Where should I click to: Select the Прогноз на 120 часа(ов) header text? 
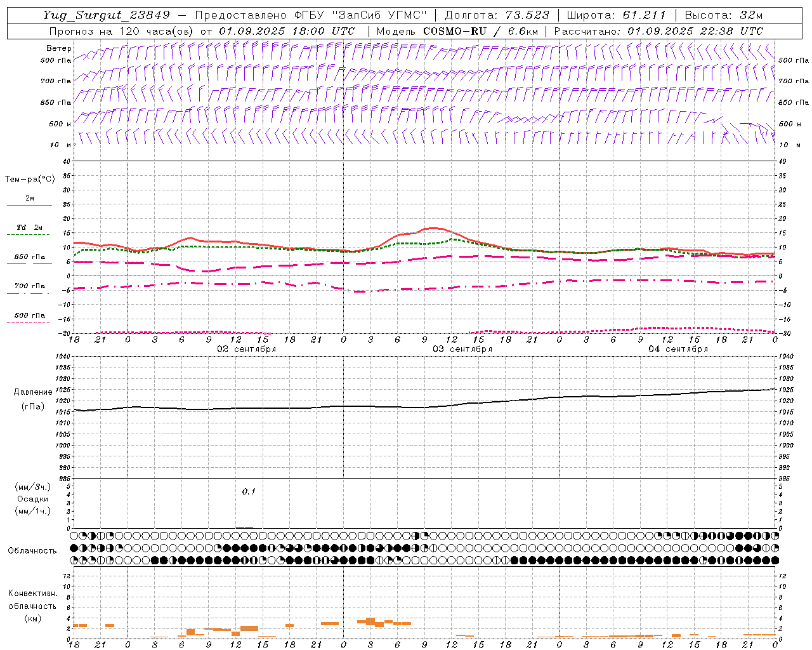click(x=122, y=31)
